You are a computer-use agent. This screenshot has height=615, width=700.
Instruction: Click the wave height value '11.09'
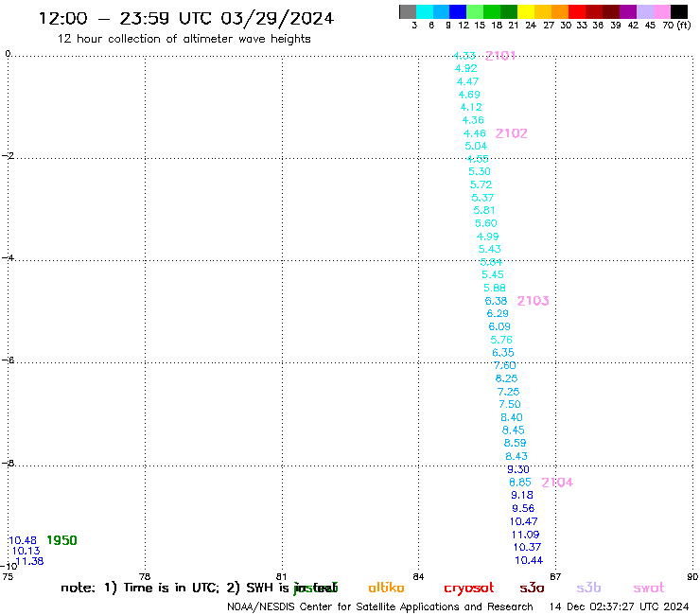(525, 535)
